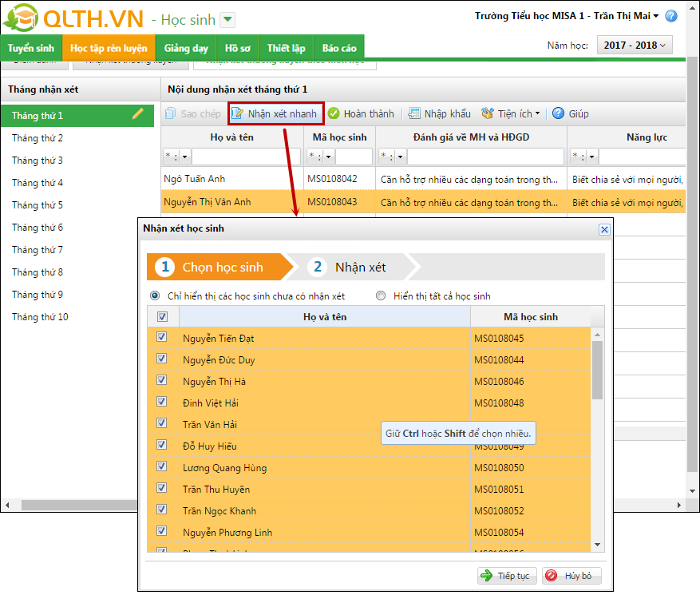Uncheck the Trần Thu Huyền checkbox

click(x=161, y=487)
